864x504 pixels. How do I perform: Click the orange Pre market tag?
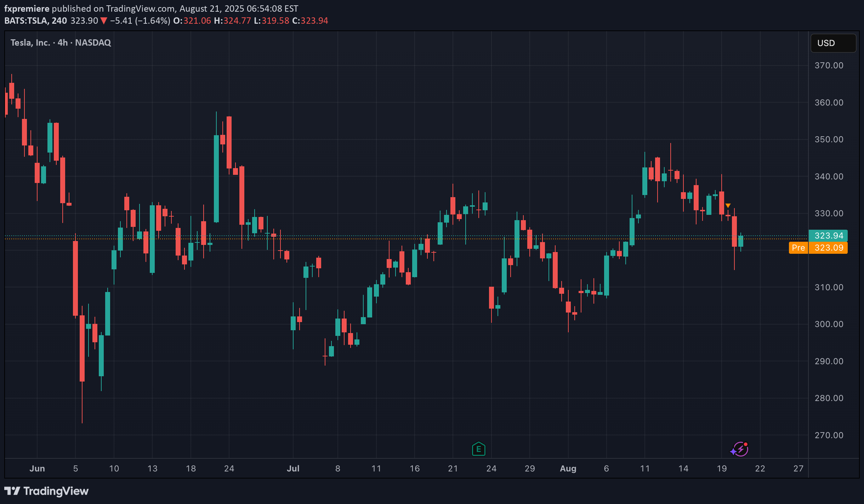click(798, 248)
